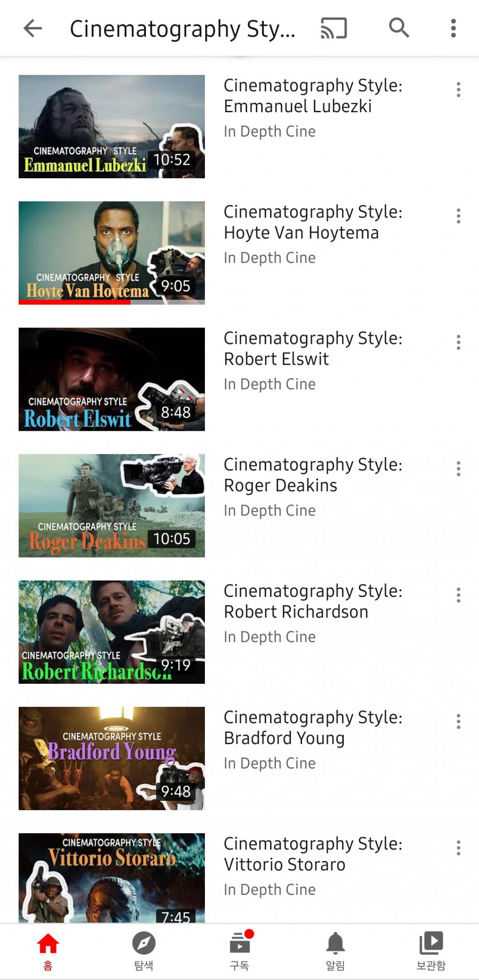Play the Hoyte Van Hoytema thumbnail

(x=112, y=253)
